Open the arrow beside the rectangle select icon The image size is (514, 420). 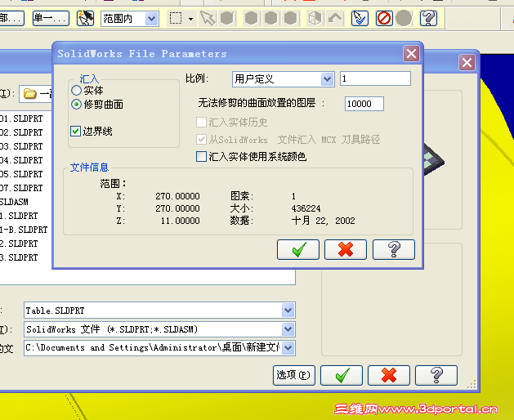pos(190,19)
